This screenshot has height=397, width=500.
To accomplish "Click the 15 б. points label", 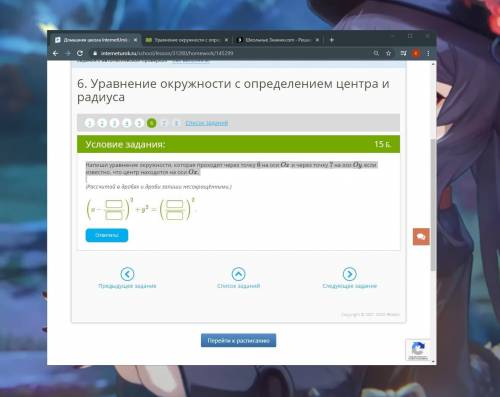I will (x=383, y=144).
